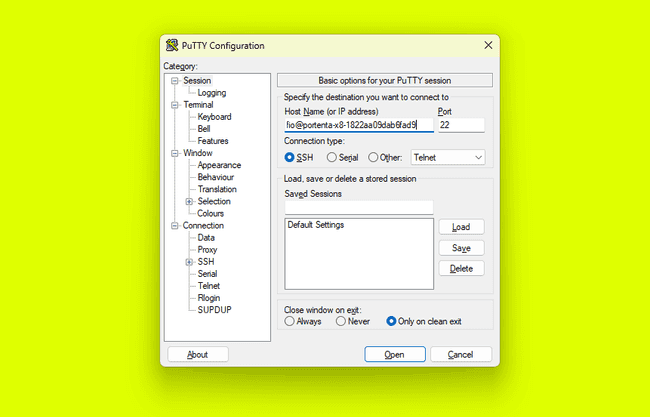Image resolution: width=650 pixels, height=417 pixels.
Task: Set close window on exit to Always
Action: coord(290,321)
